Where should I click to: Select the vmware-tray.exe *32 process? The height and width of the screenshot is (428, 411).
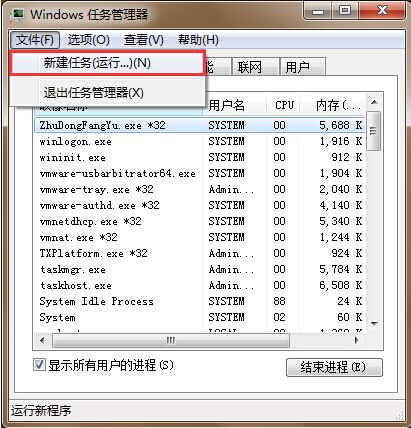point(200,189)
